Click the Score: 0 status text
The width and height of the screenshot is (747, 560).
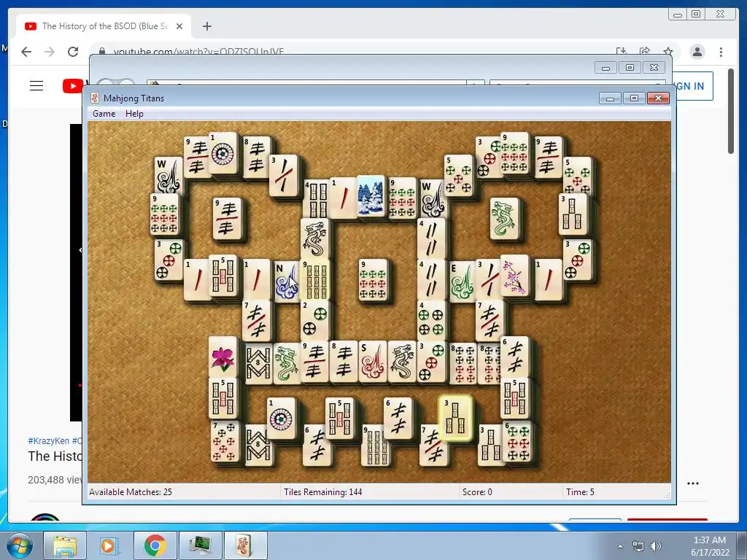477,492
